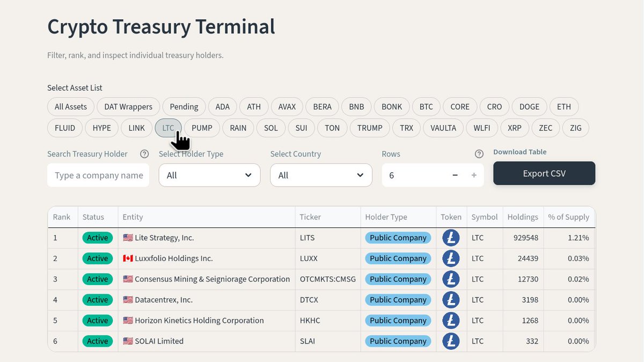
Task: Choose the TRX asset chip
Action: (407, 128)
